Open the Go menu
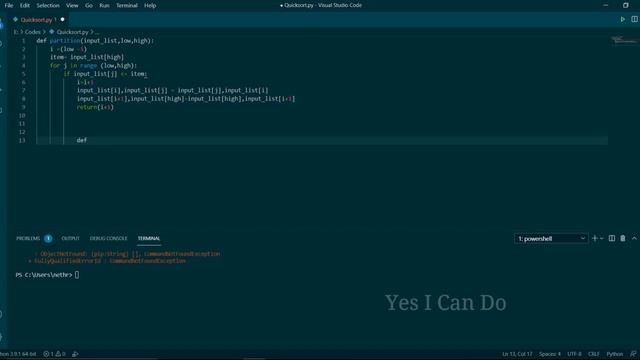This screenshot has height=360, width=640. [89, 5]
